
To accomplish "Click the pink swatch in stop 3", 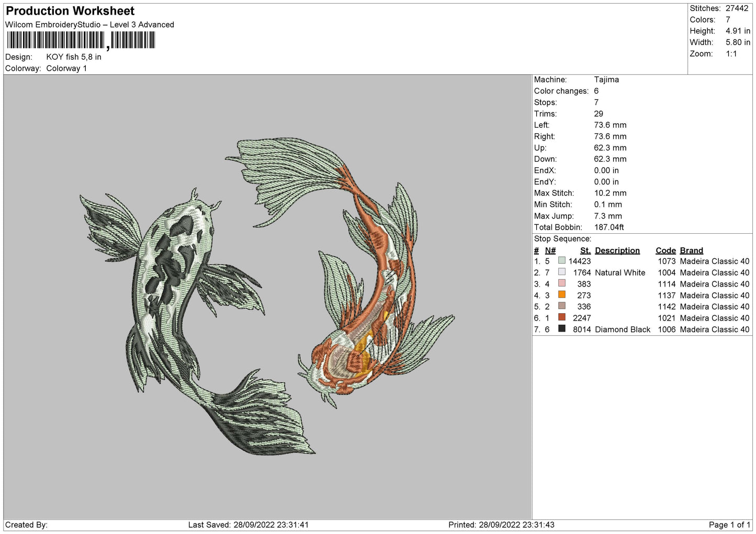I will click(561, 283).
